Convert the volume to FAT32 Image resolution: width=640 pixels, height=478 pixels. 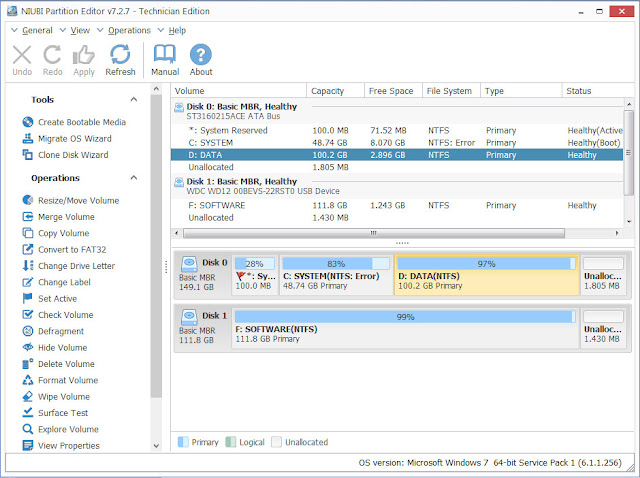point(64,249)
